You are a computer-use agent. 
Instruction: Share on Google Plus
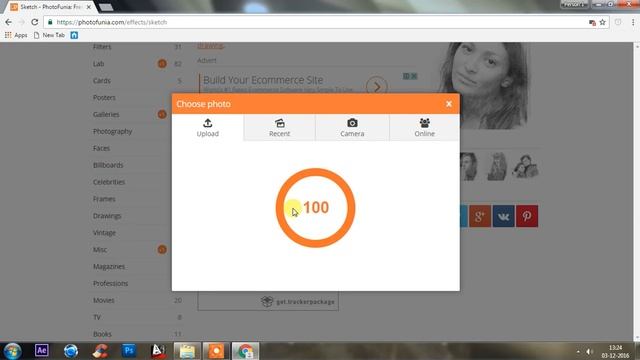pyautogui.click(x=480, y=216)
